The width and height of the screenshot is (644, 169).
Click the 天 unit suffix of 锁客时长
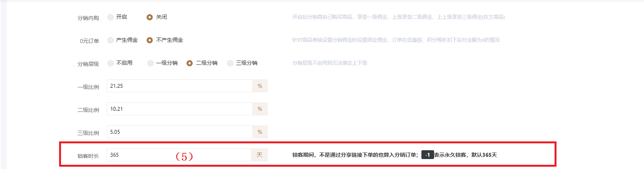point(259,155)
